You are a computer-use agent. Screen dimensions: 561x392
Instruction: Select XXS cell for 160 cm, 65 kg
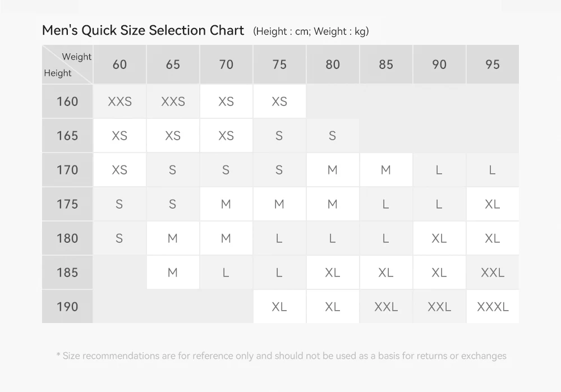[173, 102]
